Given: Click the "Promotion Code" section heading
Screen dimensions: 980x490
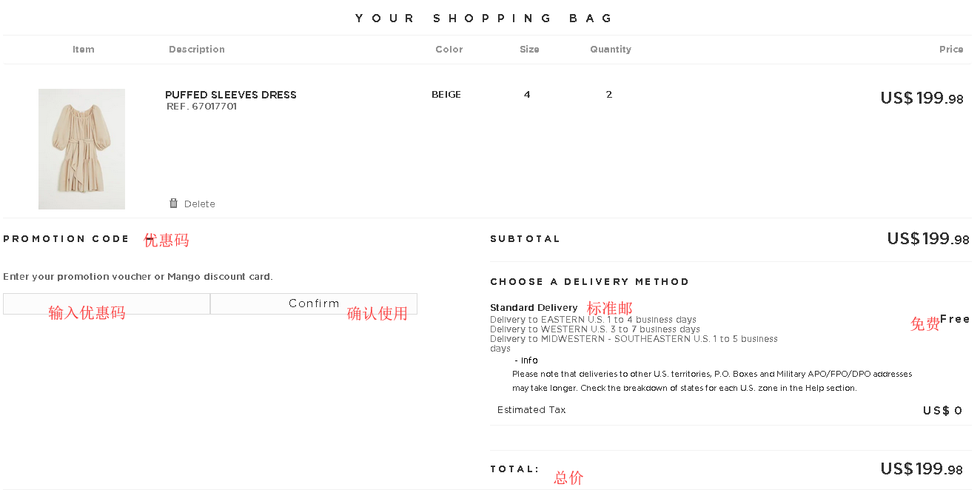Looking at the screenshot, I should click(x=66, y=239).
